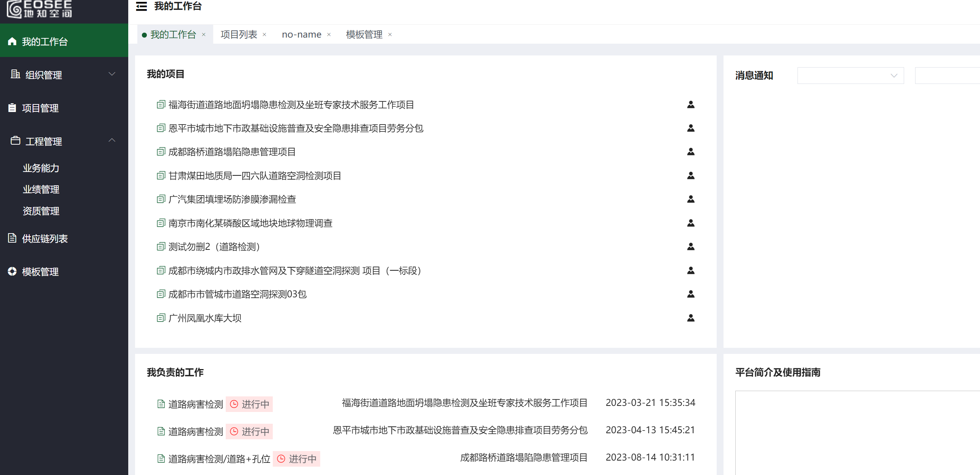Image resolution: width=980 pixels, height=475 pixels.
Task: Open project 成都路桥道路塌陷隐患管理项目
Action: coord(232,152)
